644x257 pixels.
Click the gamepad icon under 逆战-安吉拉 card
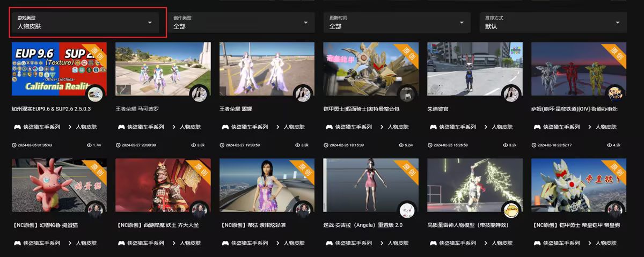329,243
